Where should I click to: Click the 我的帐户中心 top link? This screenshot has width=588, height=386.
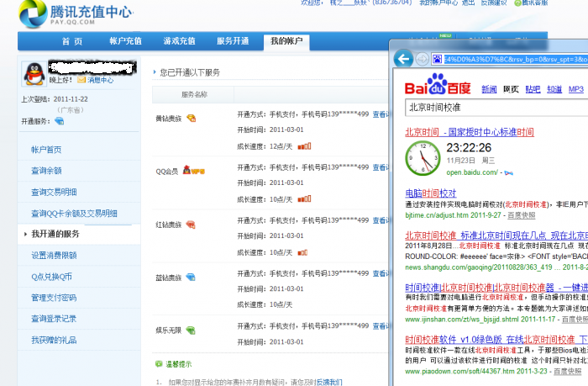pyautogui.click(x=438, y=3)
